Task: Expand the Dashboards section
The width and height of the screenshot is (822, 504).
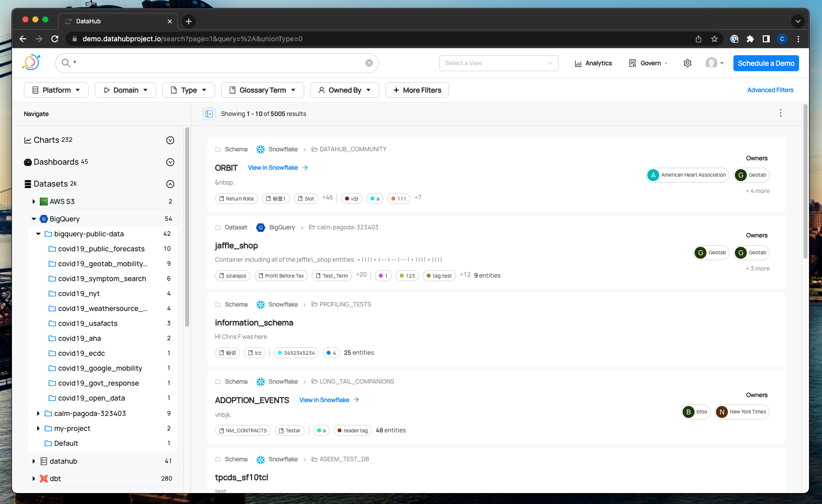Action: [x=170, y=162]
